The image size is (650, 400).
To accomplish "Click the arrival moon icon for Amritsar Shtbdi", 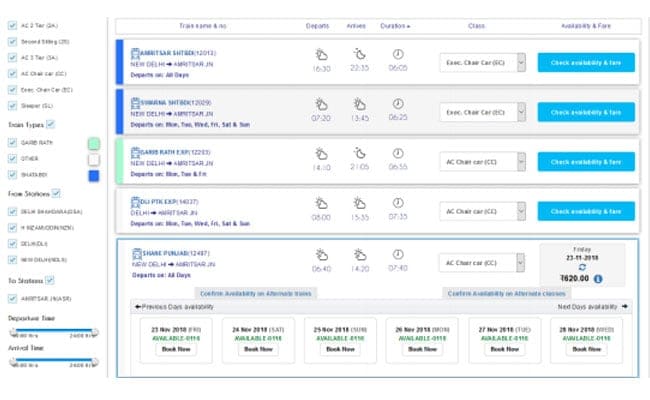I will 360,55.
